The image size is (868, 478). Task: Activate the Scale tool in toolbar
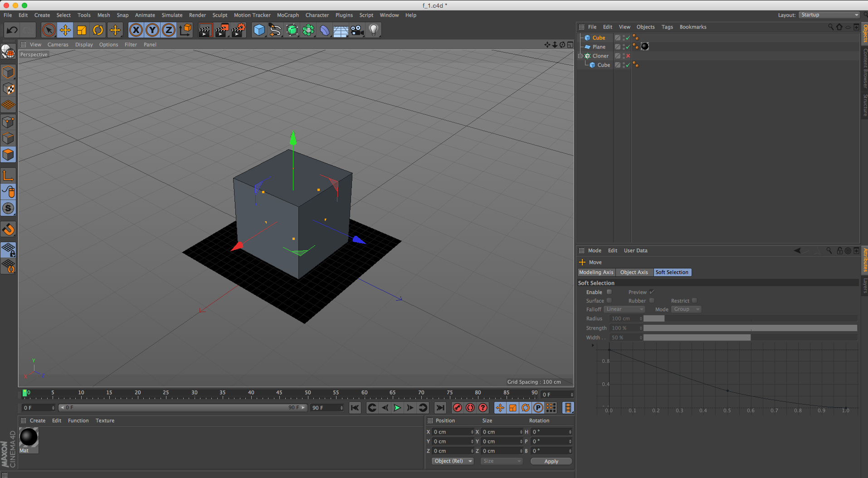pos(82,30)
